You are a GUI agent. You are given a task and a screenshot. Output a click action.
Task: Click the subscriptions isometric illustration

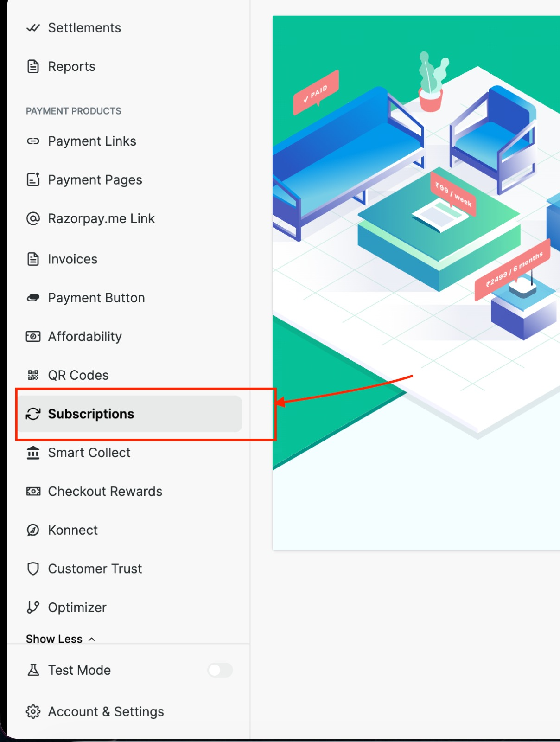click(416, 283)
